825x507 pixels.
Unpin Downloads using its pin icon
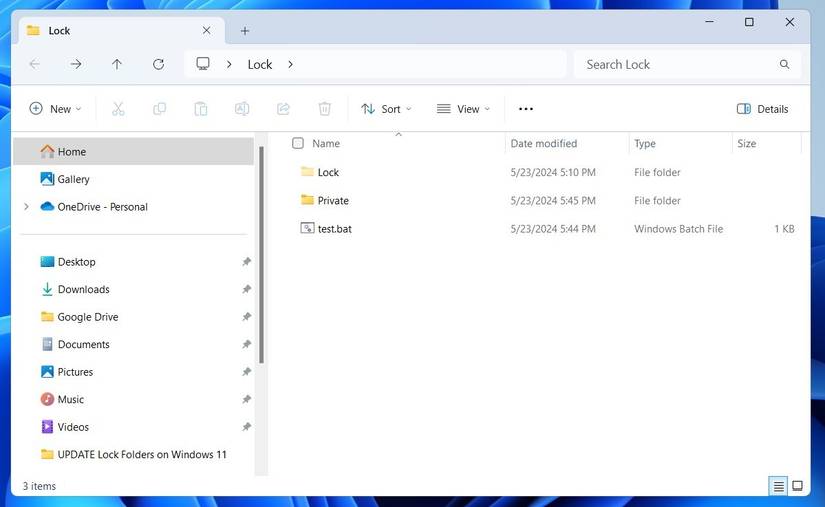pos(246,289)
